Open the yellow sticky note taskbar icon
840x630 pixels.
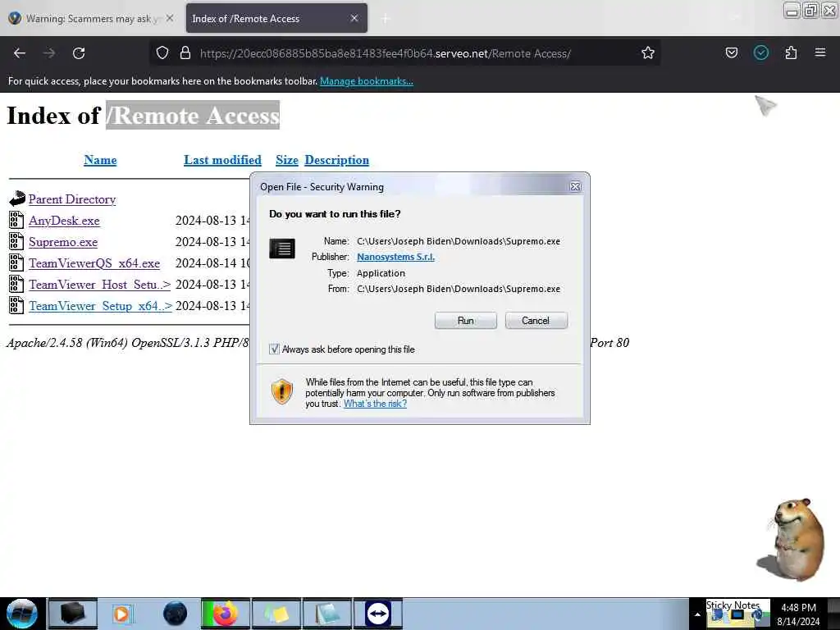(x=276, y=614)
